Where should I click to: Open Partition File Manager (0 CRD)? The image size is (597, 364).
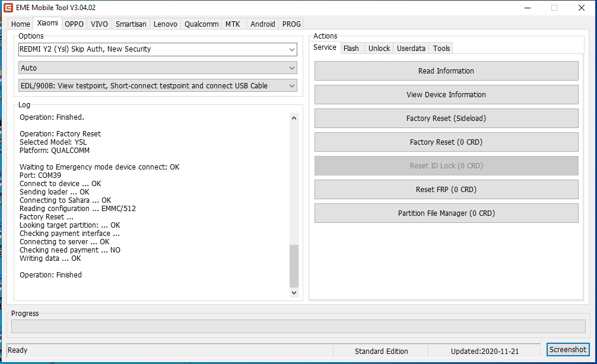click(446, 213)
